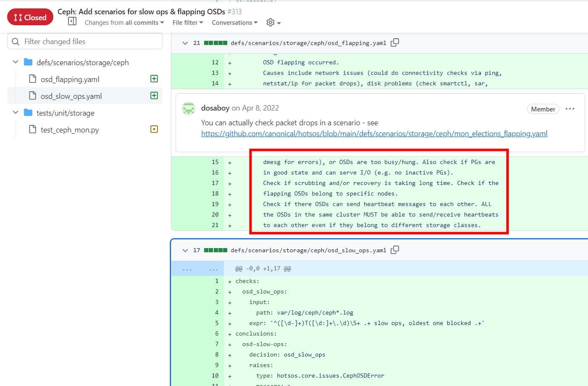The image size is (588, 386).
Task: Click the dosaboy username link
Action: click(x=215, y=108)
